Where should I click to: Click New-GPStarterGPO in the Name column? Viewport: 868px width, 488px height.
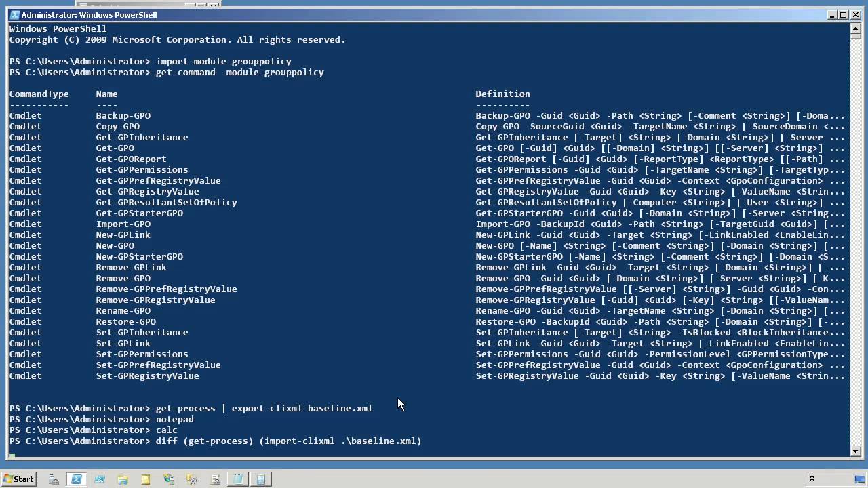coord(139,256)
